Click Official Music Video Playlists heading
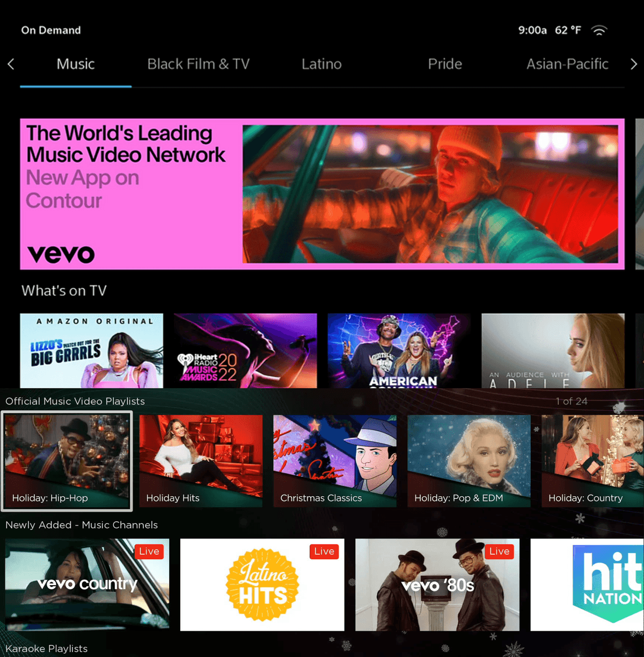 [75, 401]
